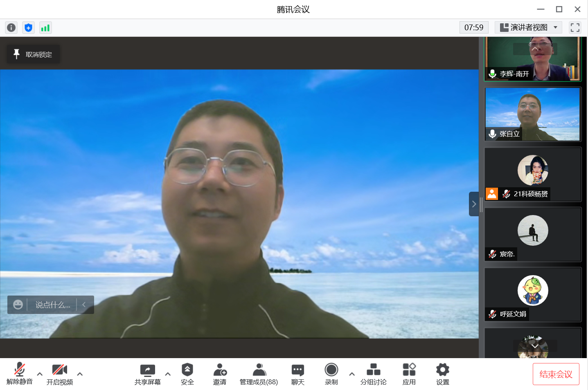Click the Invite (邀请) icon

click(220, 374)
